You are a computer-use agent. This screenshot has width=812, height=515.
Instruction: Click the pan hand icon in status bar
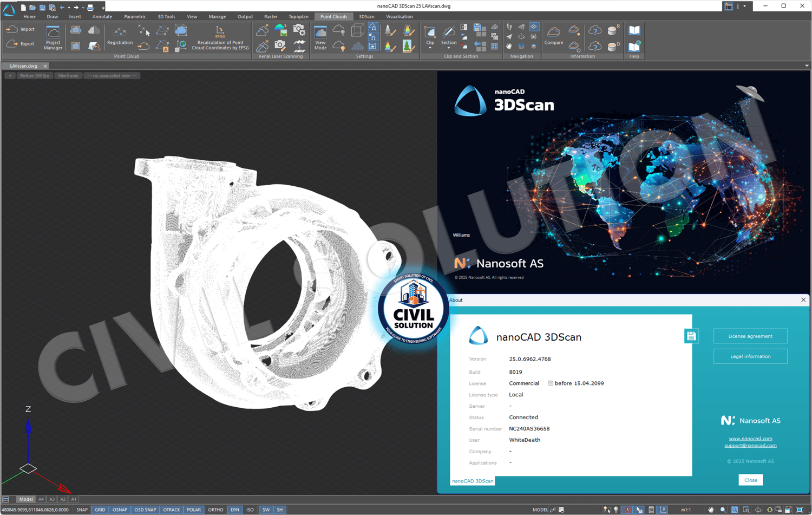tap(711, 510)
